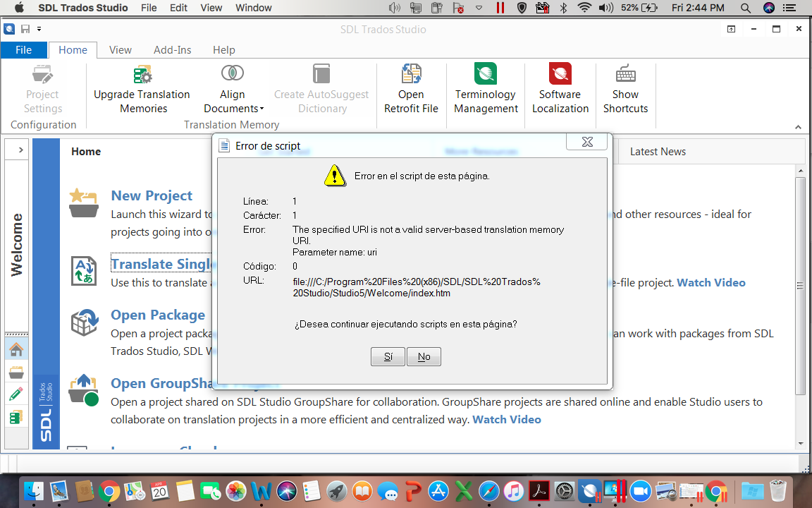Click the battery status showing 52%
Viewport: 812px width, 508px height.
pyautogui.click(x=639, y=8)
